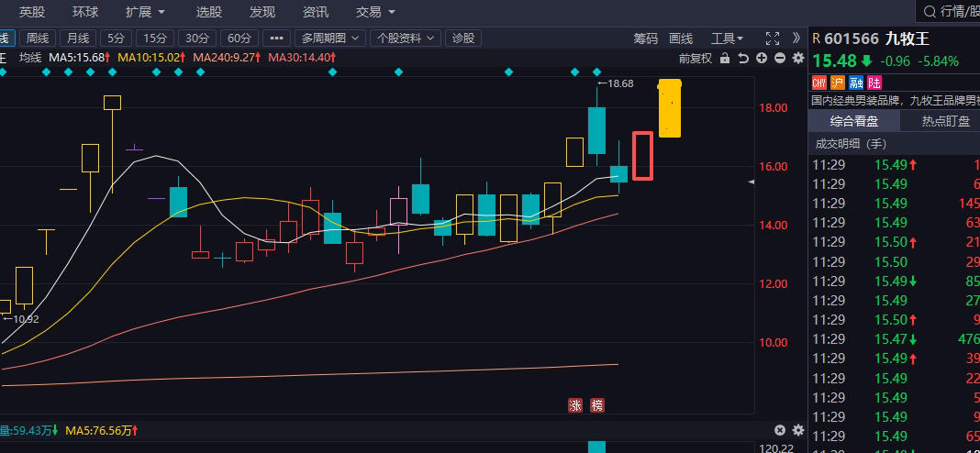The width and height of the screenshot is (980, 453).
Task: Open the volume indicator settings gear
Action: (x=797, y=430)
